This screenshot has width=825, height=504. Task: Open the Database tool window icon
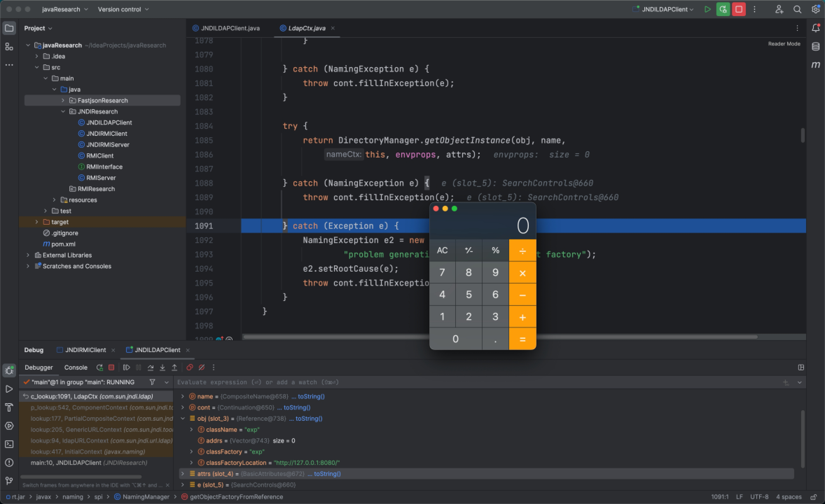816,47
